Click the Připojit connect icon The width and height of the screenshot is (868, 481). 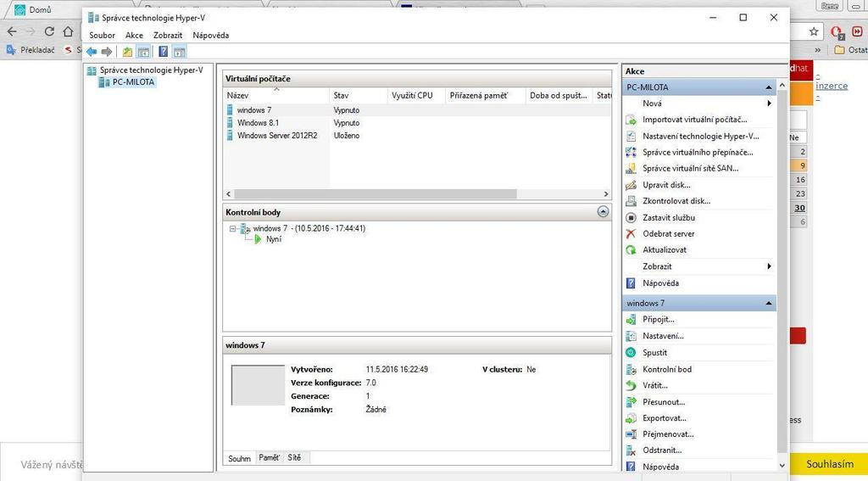pos(631,320)
